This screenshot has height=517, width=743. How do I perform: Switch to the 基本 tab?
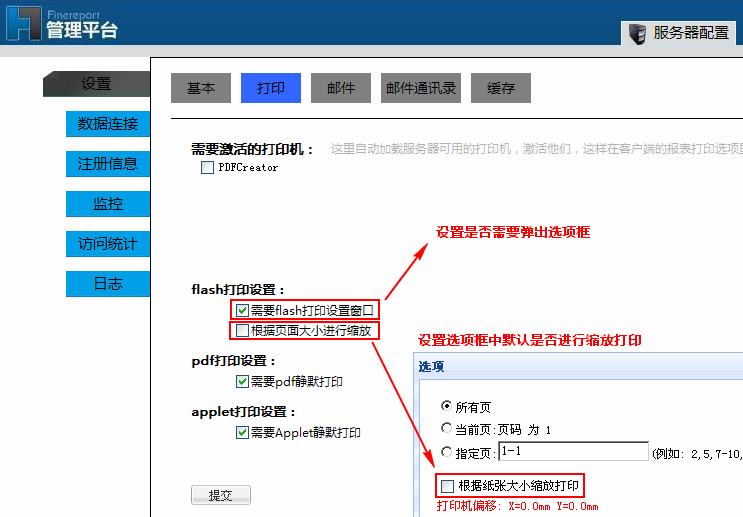coord(201,88)
